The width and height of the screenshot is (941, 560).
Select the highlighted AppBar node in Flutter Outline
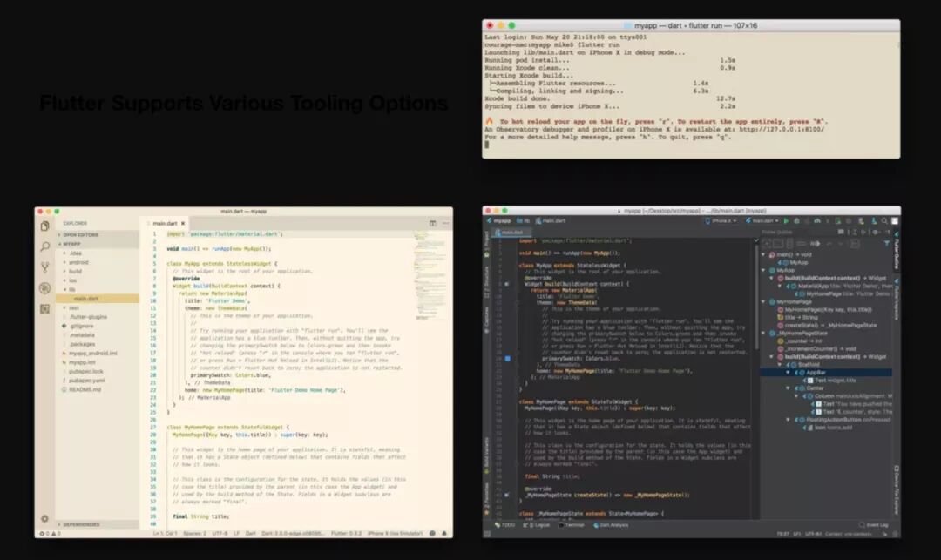(x=826, y=373)
